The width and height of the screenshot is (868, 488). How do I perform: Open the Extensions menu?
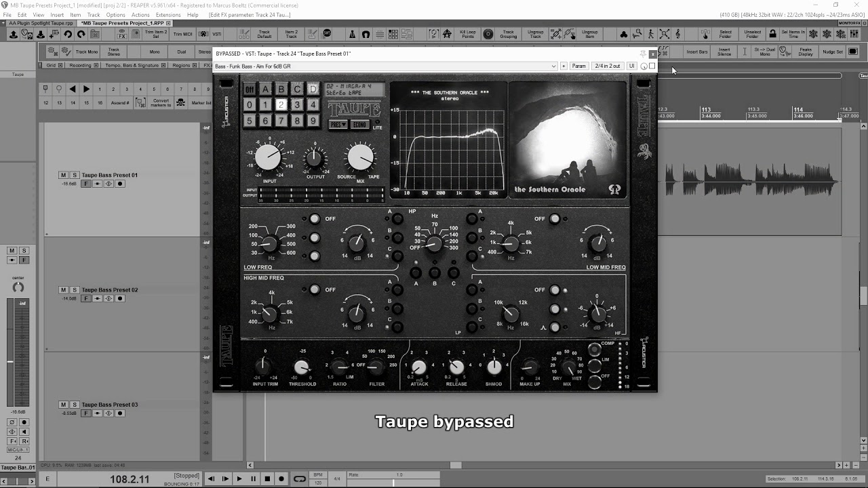[x=168, y=14]
